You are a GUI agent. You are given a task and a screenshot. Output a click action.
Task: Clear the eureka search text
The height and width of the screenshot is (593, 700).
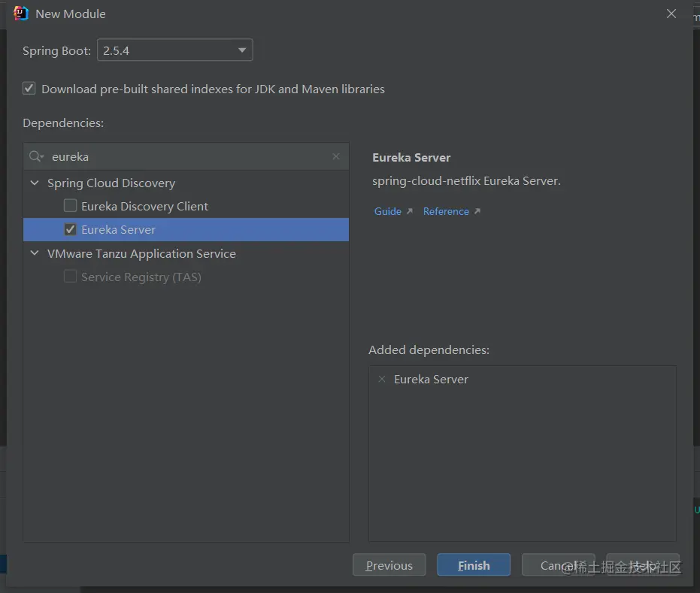[x=336, y=156]
